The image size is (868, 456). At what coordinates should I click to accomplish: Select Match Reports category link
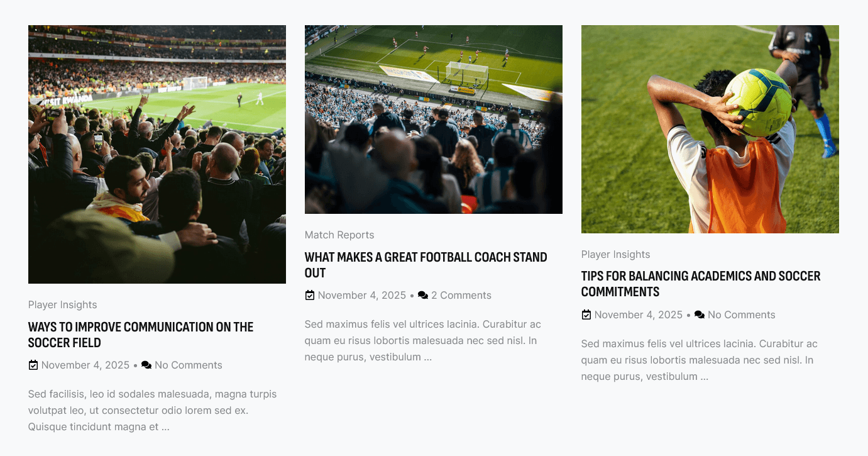coord(339,235)
